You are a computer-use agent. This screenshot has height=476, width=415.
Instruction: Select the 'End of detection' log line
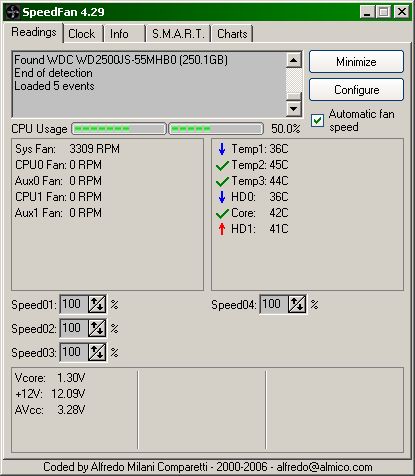[53, 73]
